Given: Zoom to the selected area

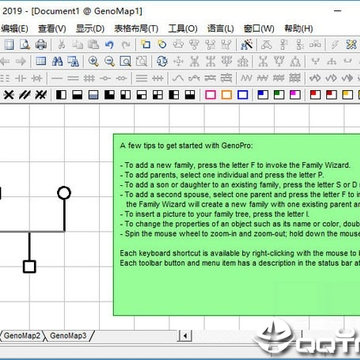Looking at the screenshot, I should (126, 61).
